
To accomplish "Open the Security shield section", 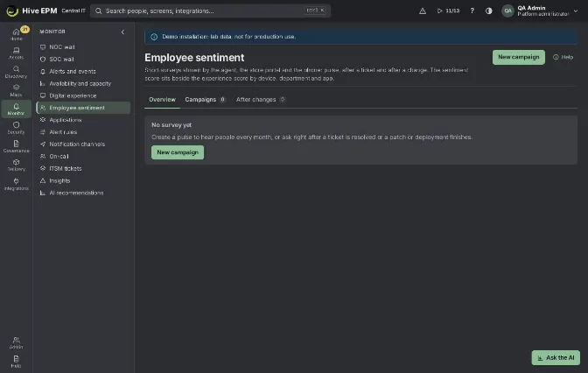I will [x=16, y=128].
